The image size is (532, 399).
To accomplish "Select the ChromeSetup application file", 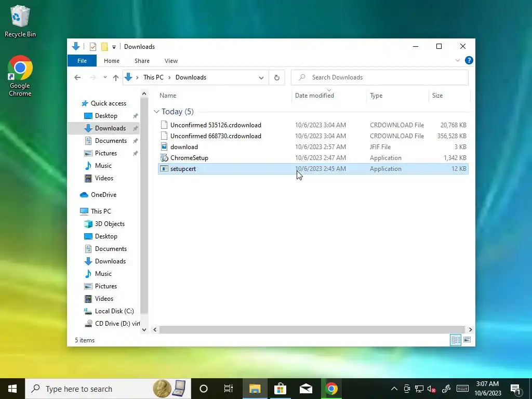I will [313, 158].
